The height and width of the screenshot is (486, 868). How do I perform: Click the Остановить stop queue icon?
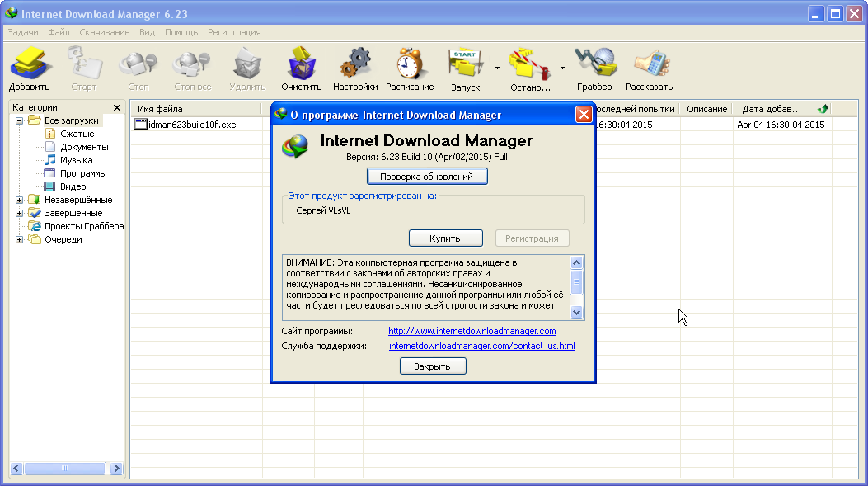tap(530, 64)
